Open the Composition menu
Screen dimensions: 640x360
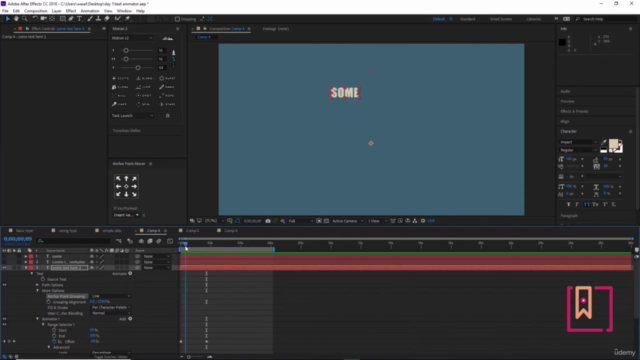(36, 11)
